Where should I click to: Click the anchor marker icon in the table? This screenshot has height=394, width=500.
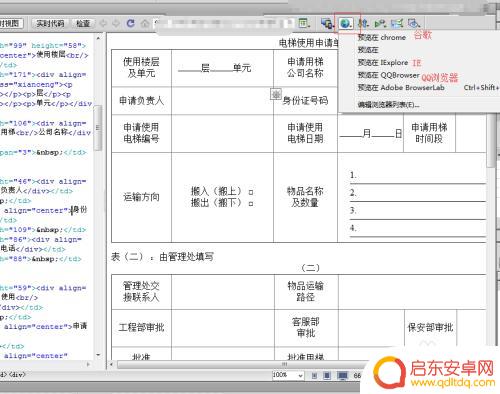276,94
